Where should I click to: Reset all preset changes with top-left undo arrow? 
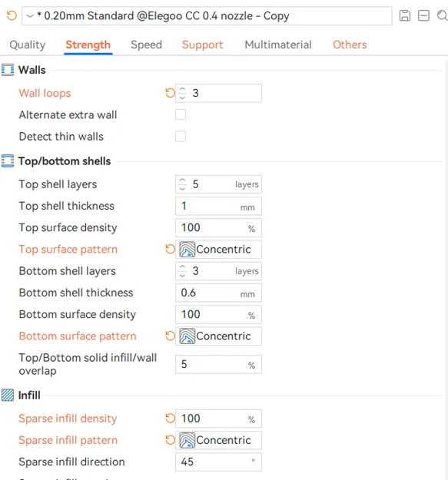coord(12,15)
